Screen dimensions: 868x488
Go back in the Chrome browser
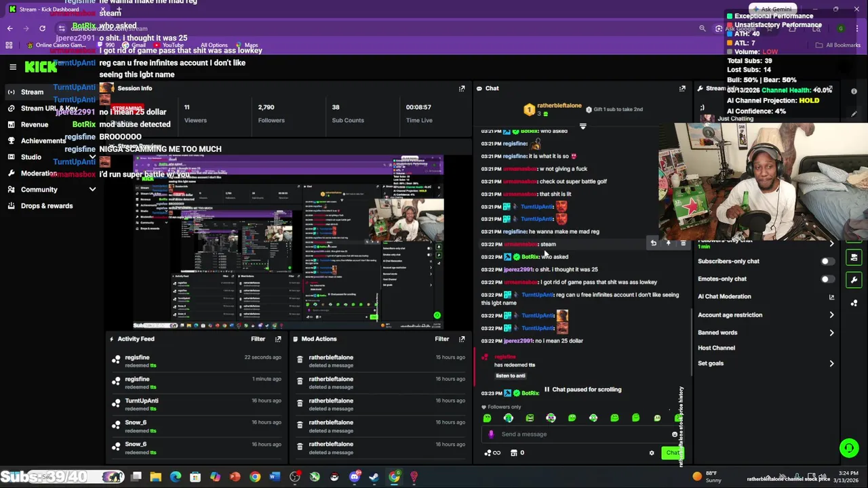(x=9, y=28)
